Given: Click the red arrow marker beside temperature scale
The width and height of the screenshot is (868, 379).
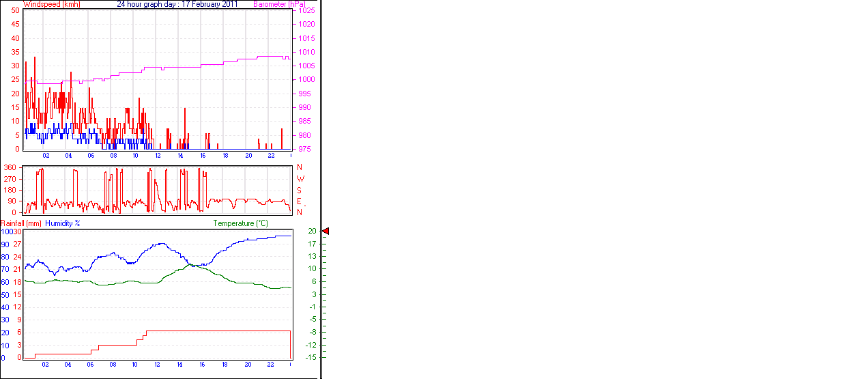Looking at the screenshot, I should [x=325, y=231].
